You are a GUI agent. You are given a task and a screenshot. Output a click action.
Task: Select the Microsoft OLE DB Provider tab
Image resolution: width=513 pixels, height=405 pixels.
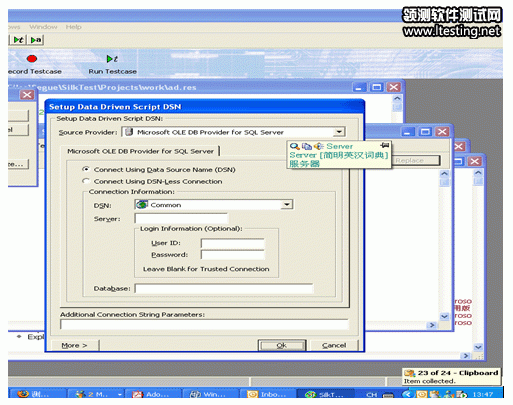(x=140, y=151)
